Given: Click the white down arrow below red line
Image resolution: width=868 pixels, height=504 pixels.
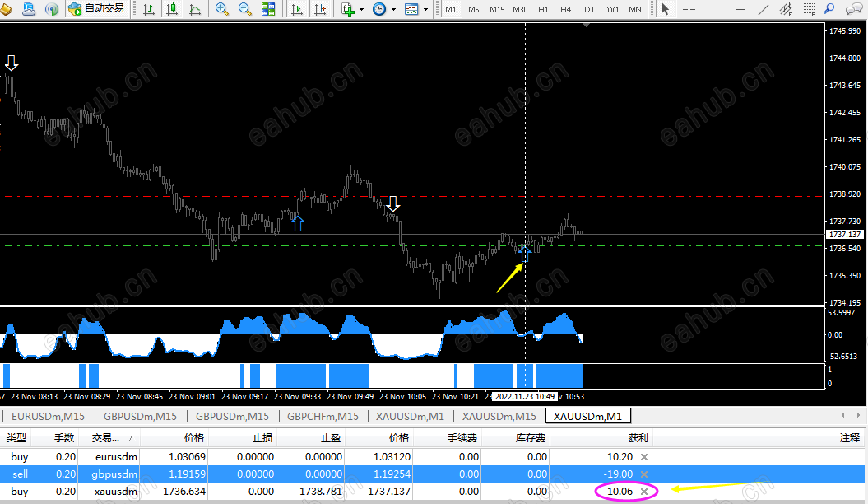Looking at the screenshot, I should click(393, 203).
